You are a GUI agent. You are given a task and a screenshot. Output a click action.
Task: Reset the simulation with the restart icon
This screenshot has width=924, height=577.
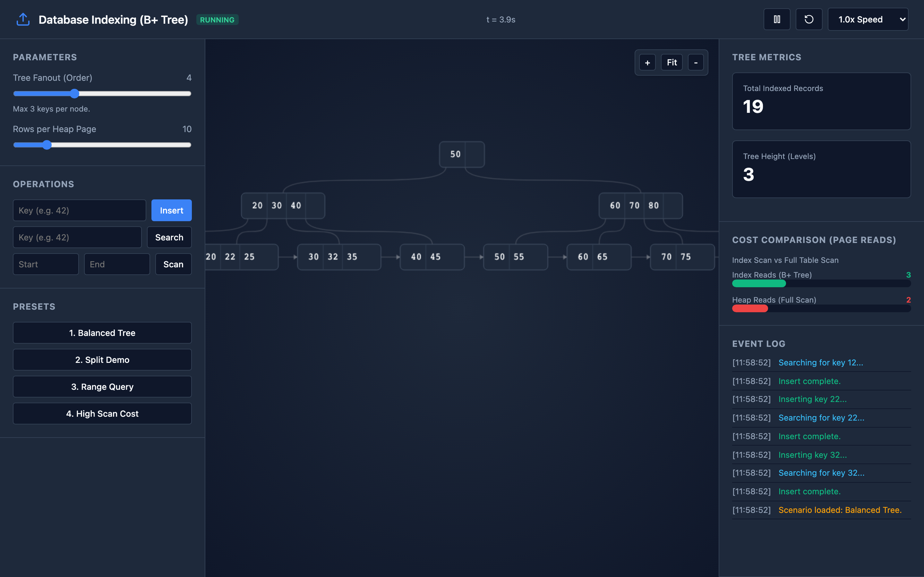[809, 20]
